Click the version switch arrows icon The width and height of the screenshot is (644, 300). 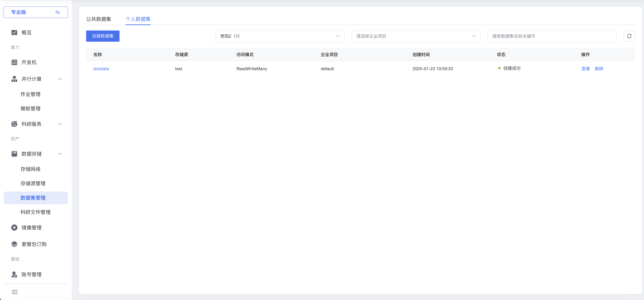pos(57,12)
